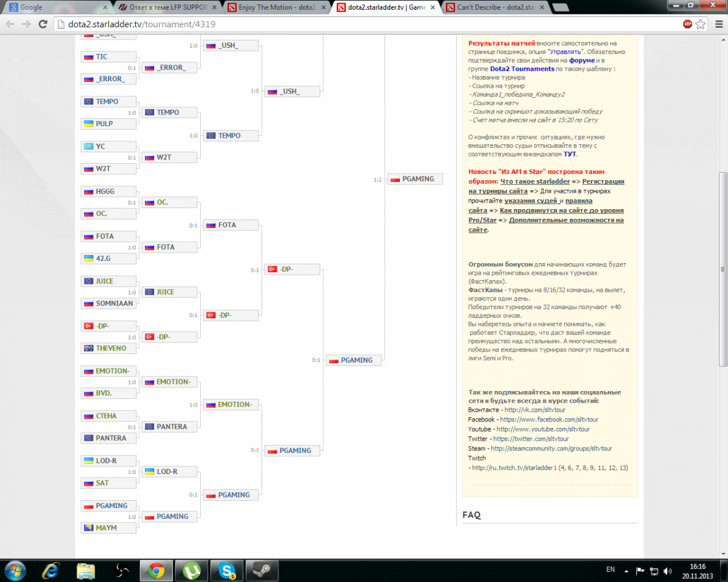Switch to the Can't Describe tab

pos(491,8)
